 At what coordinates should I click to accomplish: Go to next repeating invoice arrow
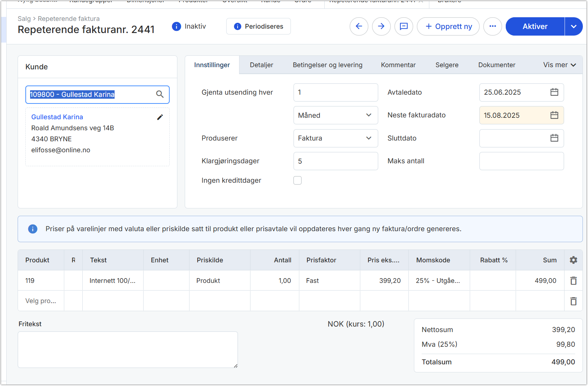(x=381, y=26)
